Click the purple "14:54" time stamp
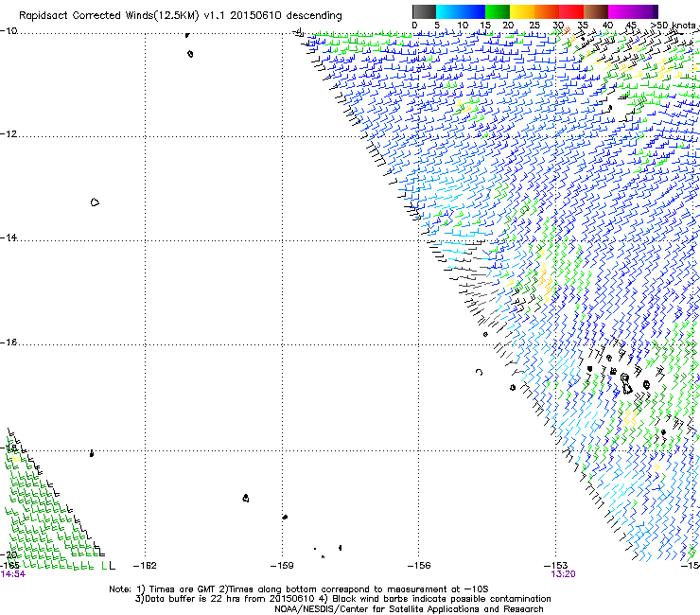Viewport: 700px width, 615px height. (x=13, y=574)
